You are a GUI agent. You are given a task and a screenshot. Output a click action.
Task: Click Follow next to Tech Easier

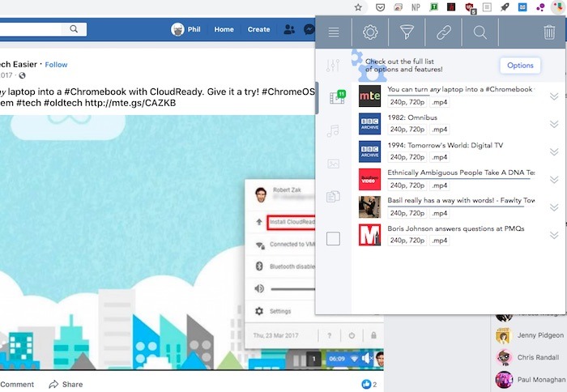click(56, 65)
